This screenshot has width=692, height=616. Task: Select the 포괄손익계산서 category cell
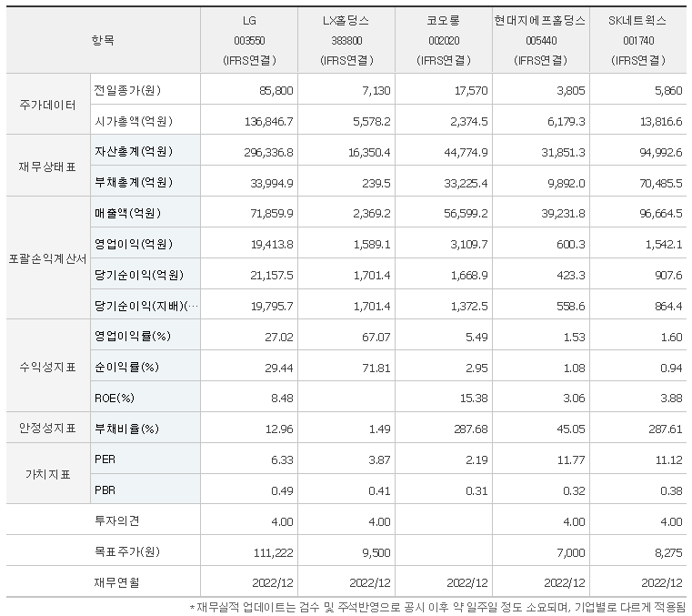(x=48, y=258)
